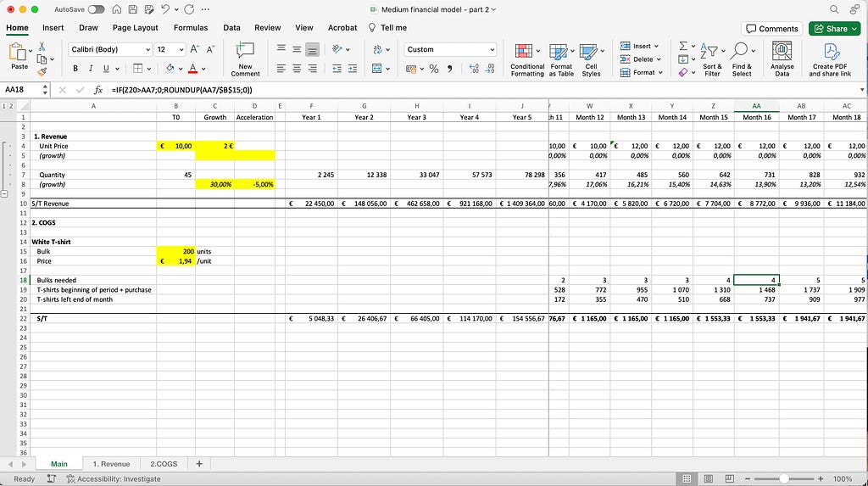Toggle the AutoSave switch

pos(96,9)
